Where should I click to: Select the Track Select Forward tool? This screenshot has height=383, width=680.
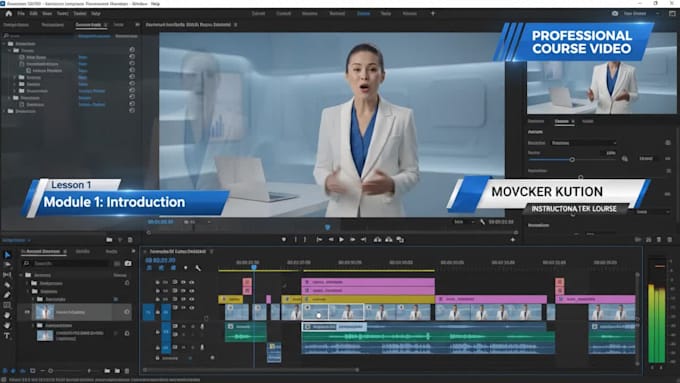7,265
